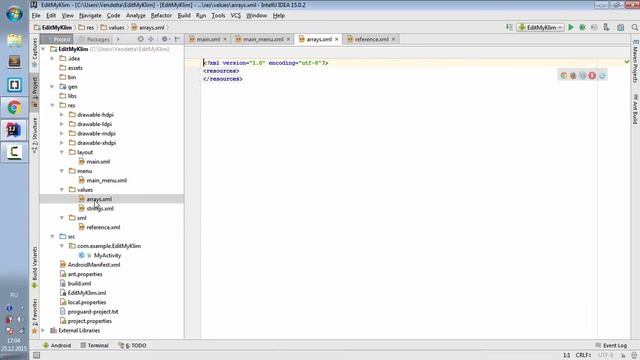Close the arrays.xml tab
Viewport: 640px width, 360px height.
click(x=337, y=39)
